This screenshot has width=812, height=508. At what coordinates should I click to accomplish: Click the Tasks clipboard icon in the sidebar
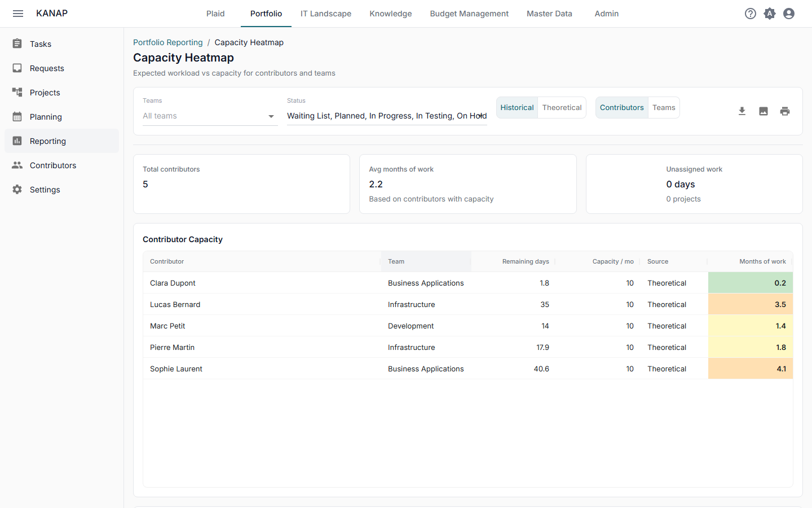[17, 43]
